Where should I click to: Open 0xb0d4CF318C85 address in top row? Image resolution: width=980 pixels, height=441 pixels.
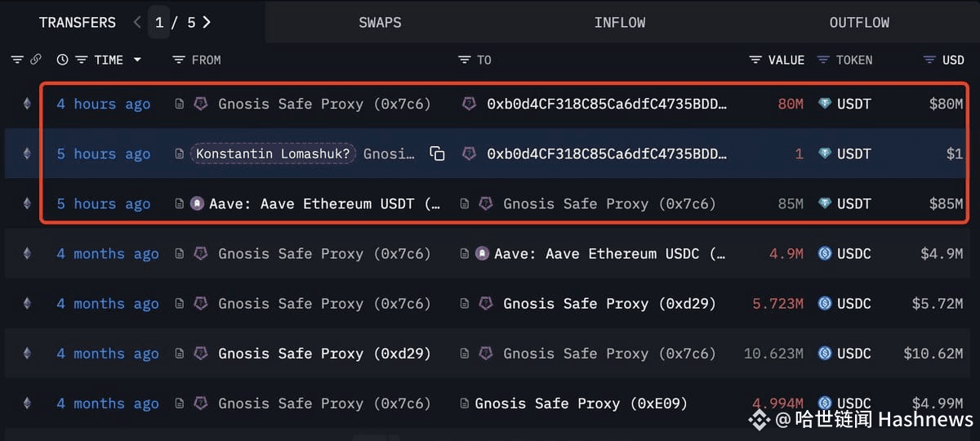(x=607, y=104)
